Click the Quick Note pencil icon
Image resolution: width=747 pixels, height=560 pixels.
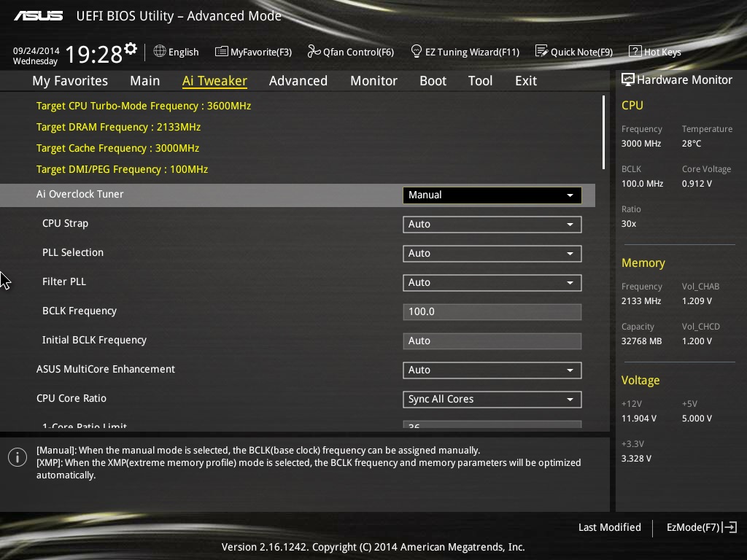click(542, 51)
